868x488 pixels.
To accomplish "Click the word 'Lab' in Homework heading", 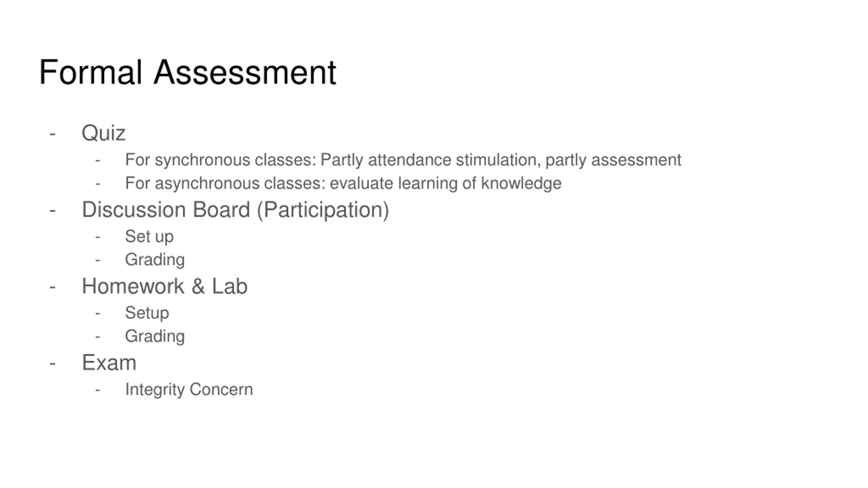I will [x=230, y=286].
